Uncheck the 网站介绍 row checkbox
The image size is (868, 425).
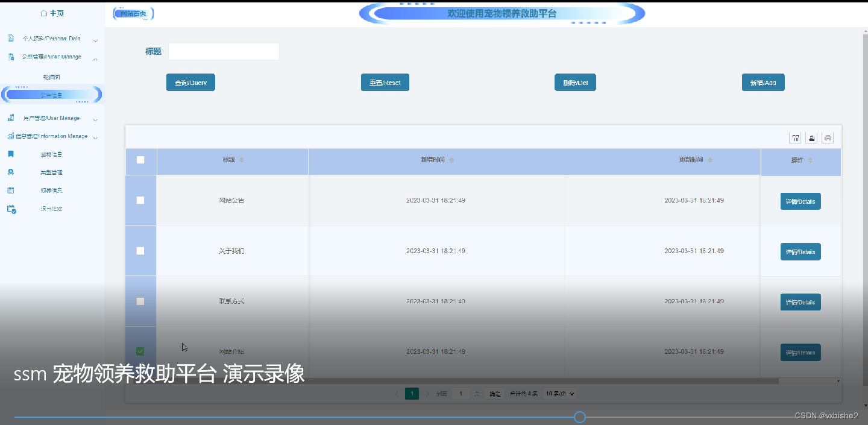[x=140, y=351]
